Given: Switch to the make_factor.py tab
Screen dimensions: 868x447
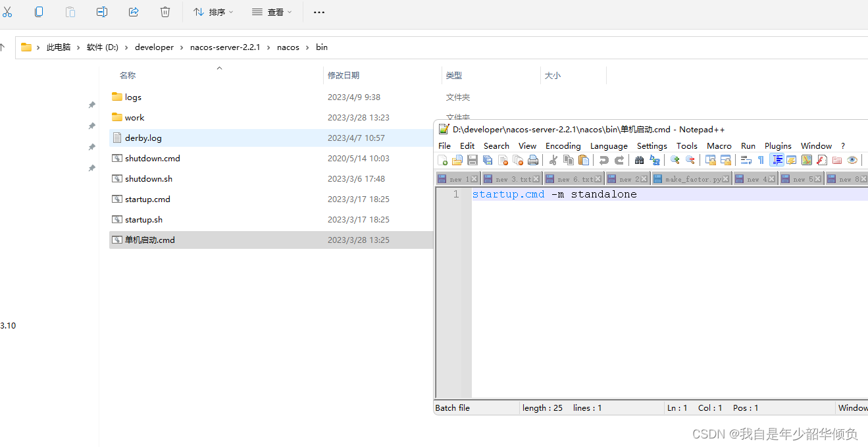Looking at the screenshot, I should [692, 179].
